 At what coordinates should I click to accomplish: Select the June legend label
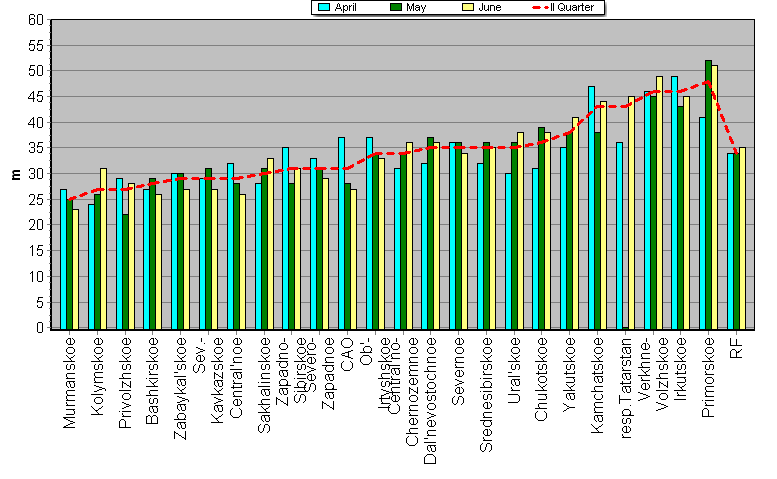click(x=490, y=7)
